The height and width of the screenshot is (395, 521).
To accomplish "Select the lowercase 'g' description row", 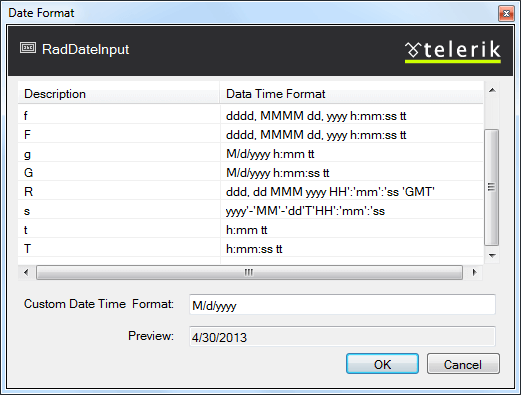I will [250, 154].
